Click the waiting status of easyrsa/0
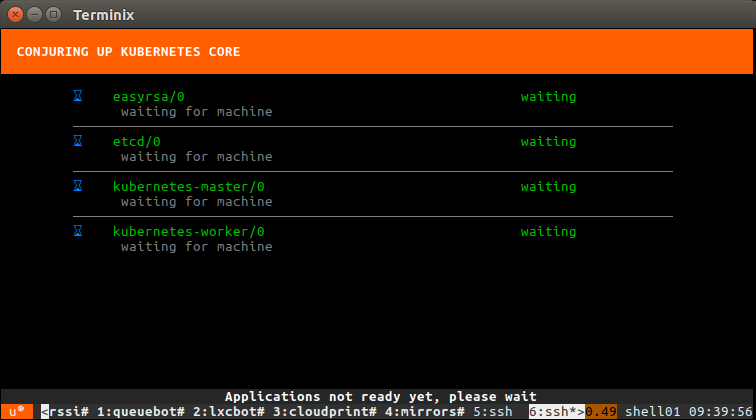 (x=548, y=97)
